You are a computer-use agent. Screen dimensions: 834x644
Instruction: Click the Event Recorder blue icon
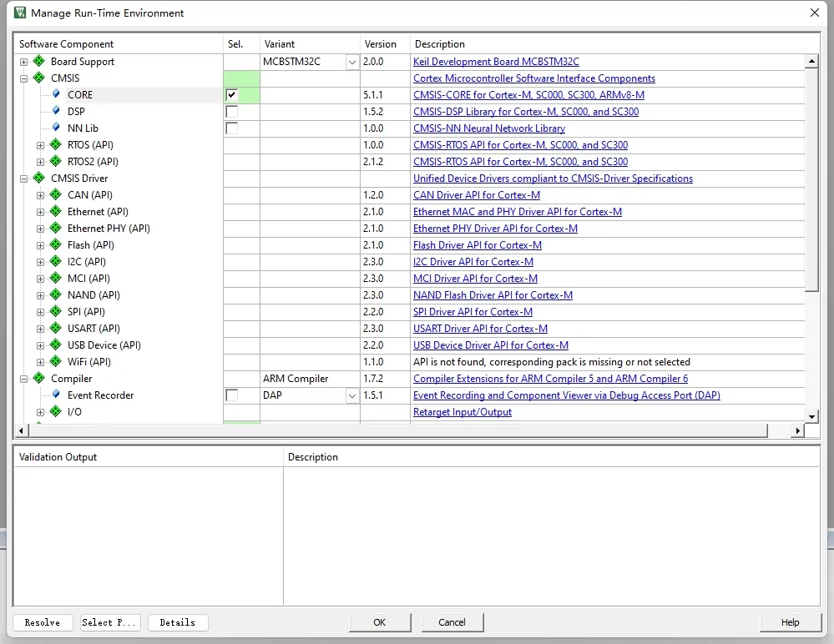[56, 395]
